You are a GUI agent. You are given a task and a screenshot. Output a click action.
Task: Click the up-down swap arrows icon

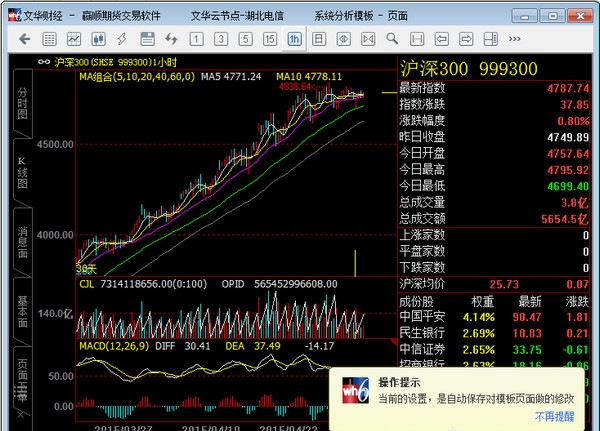[x=171, y=39]
